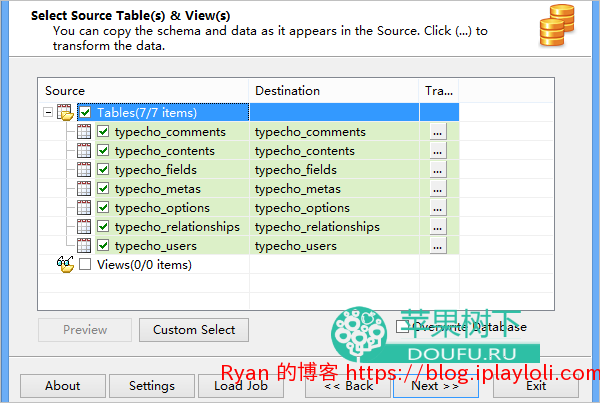This screenshot has width=600, height=403.
Task: Select the typecho_comments source row
Action: (x=170, y=132)
